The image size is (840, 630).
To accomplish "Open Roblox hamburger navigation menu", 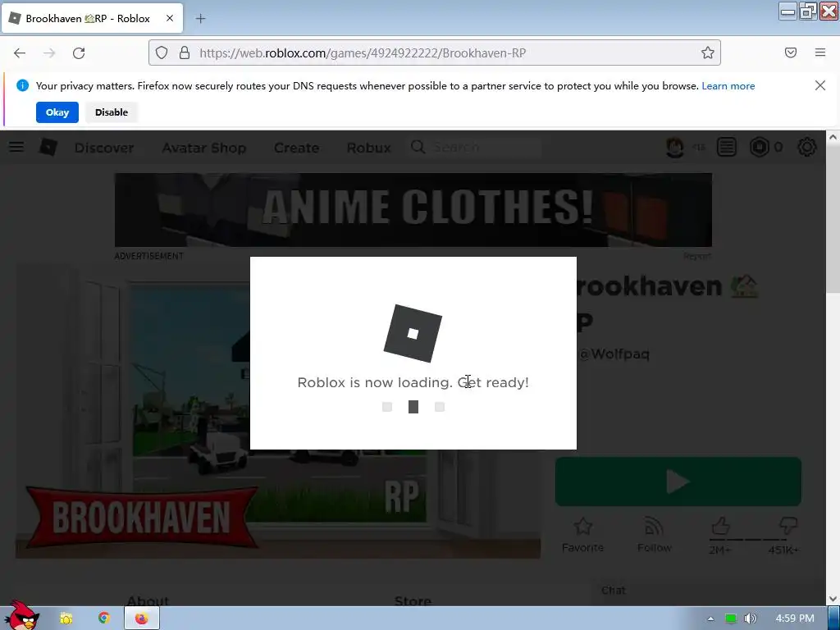I will click(16, 147).
